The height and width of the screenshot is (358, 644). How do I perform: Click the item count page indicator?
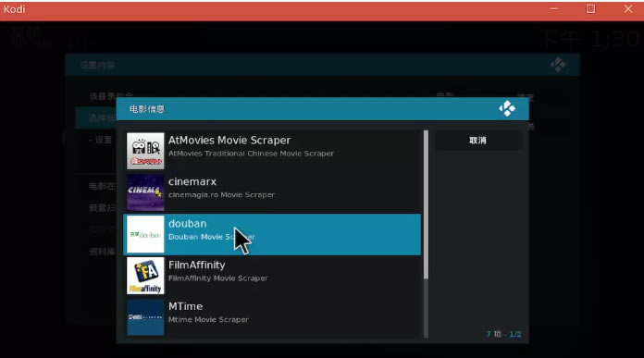click(x=503, y=334)
